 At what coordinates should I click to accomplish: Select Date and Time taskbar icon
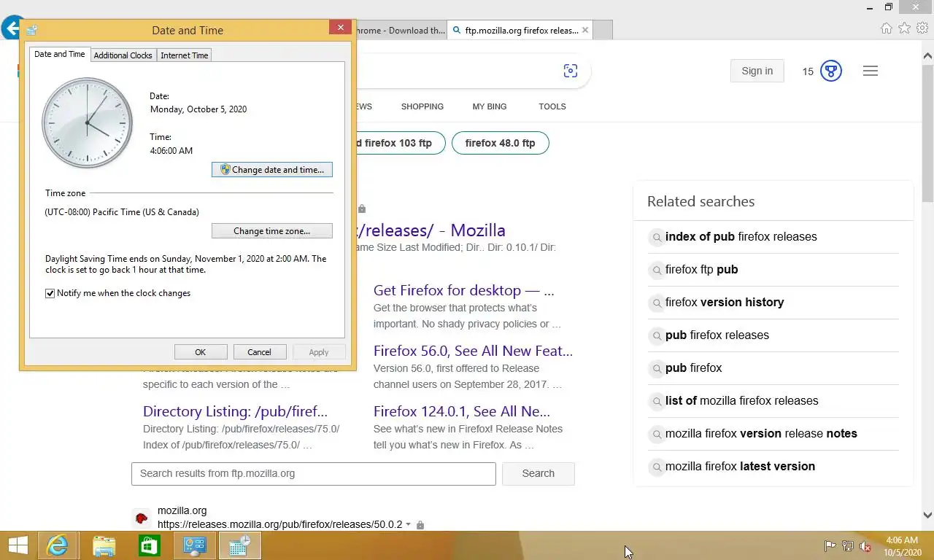click(239, 545)
